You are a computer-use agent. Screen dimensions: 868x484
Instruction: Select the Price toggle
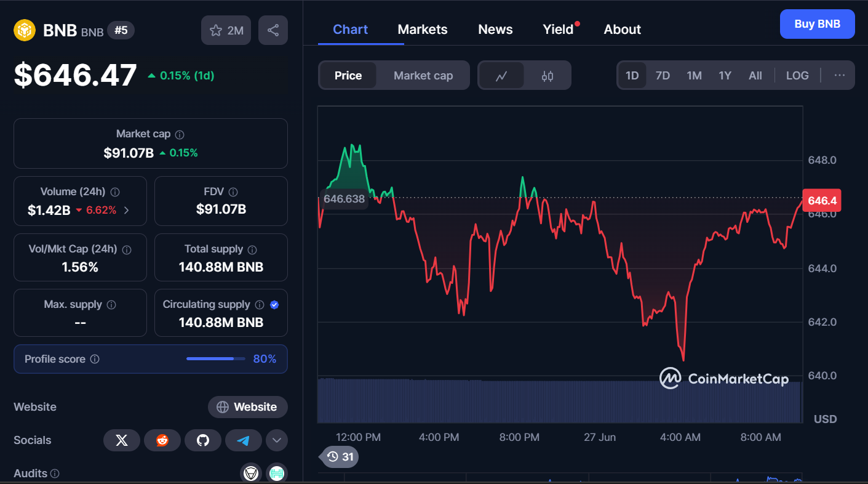click(x=348, y=76)
